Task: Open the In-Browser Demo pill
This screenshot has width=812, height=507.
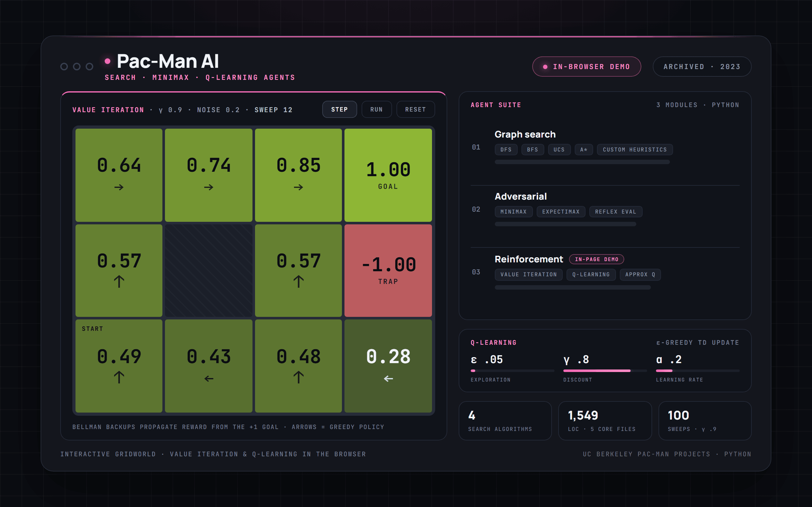Action: [586, 67]
